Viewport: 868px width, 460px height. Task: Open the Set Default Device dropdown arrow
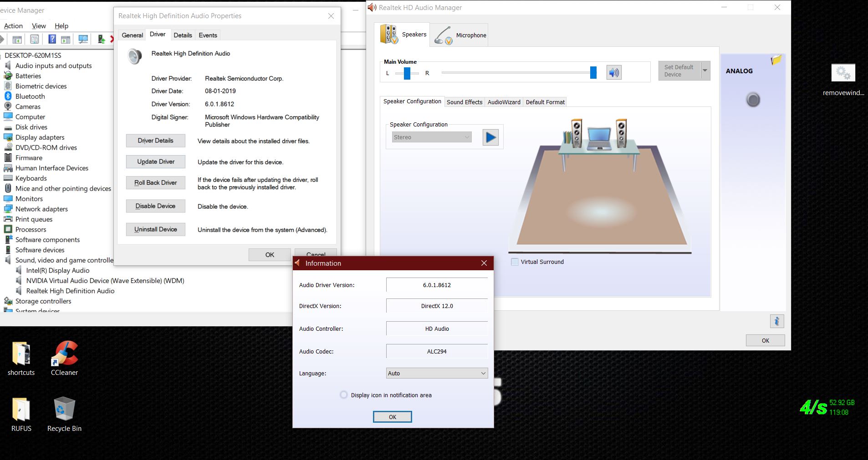point(705,71)
